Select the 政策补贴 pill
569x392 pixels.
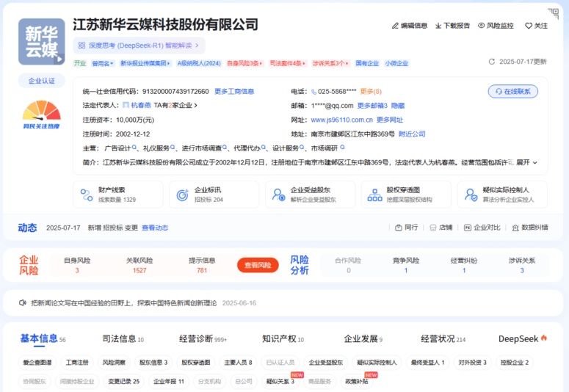pyautogui.click(x=357, y=381)
